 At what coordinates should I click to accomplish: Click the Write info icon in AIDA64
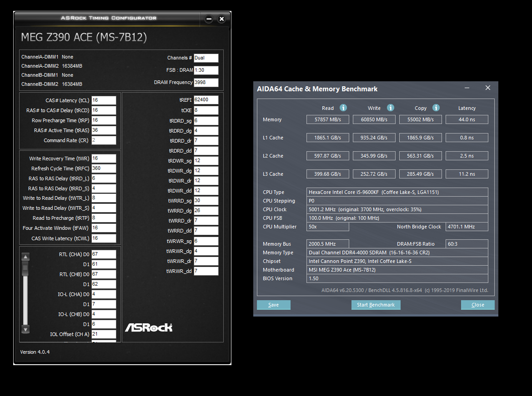coord(391,108)
